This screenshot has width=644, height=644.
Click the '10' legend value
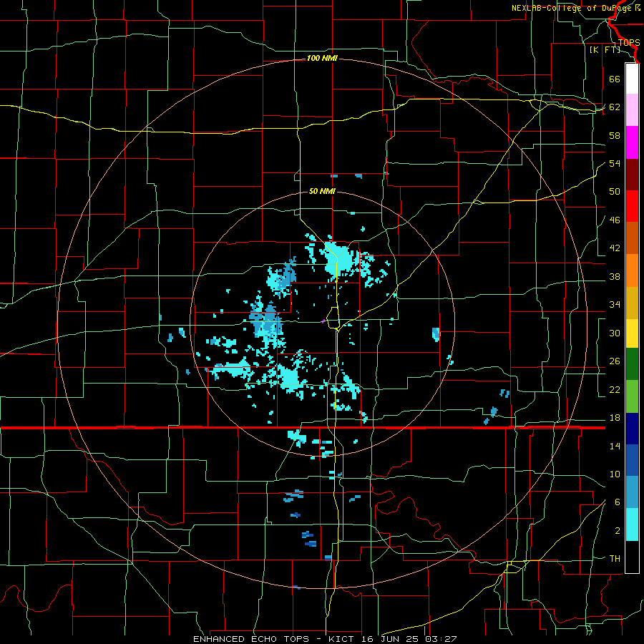click(615, 474)
